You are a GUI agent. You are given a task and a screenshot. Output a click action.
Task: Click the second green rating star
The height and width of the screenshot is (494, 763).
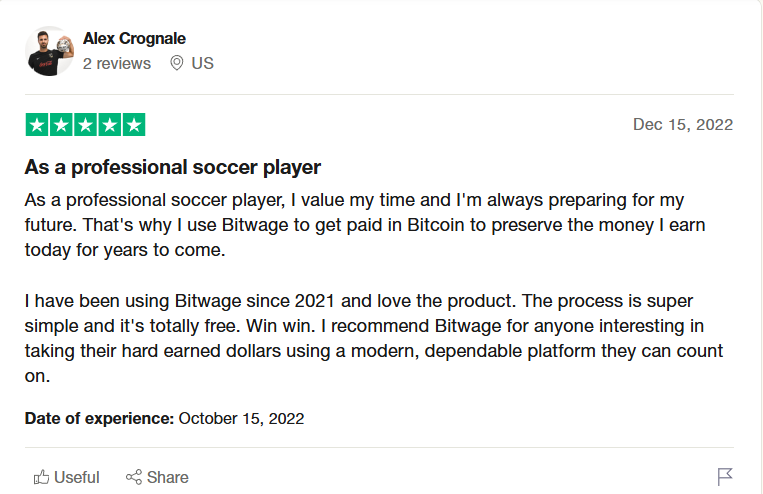click(x=61, y=125)
